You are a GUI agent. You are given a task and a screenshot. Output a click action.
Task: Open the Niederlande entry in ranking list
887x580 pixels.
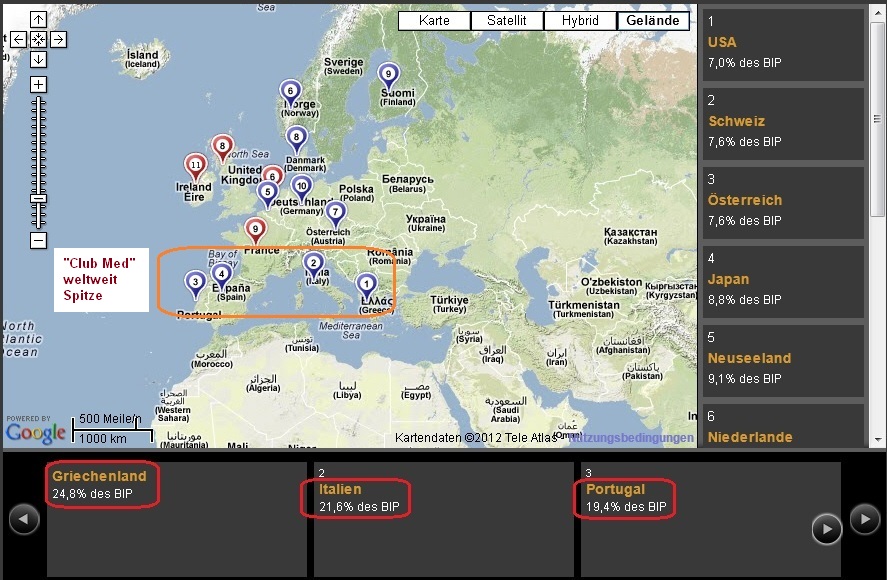pos(783,426)
